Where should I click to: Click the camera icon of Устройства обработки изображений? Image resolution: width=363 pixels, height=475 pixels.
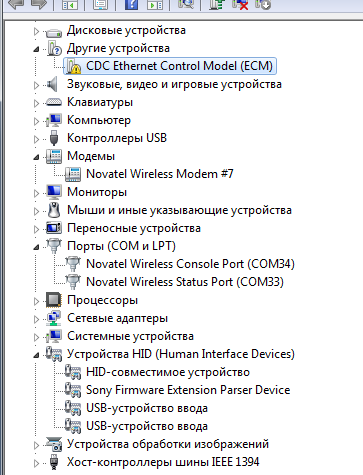tap(54, 444)
